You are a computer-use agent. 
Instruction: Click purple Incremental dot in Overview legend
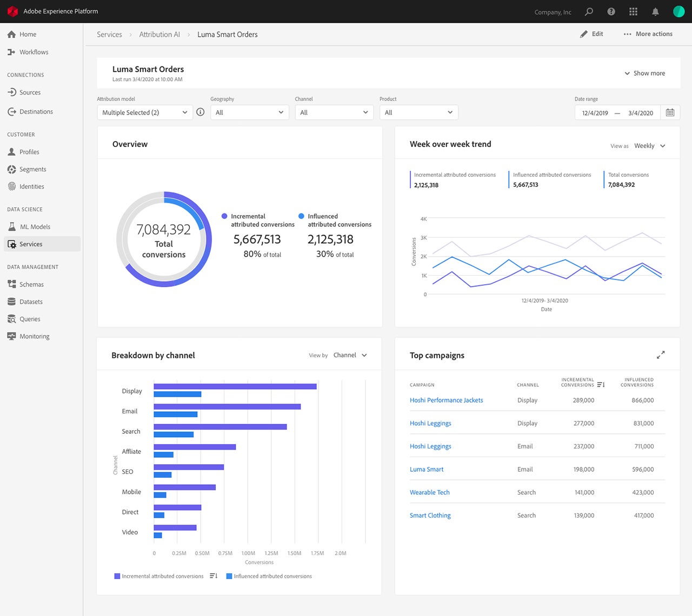(x=224, y=216)
